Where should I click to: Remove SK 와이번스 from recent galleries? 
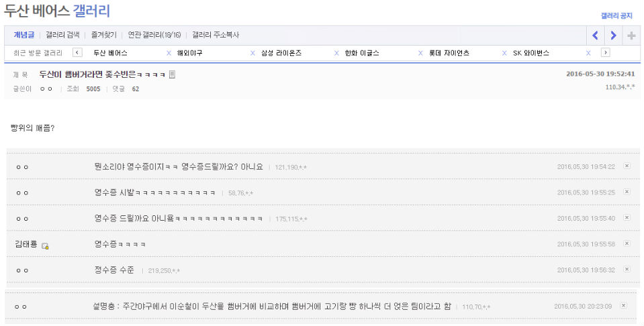588,53
